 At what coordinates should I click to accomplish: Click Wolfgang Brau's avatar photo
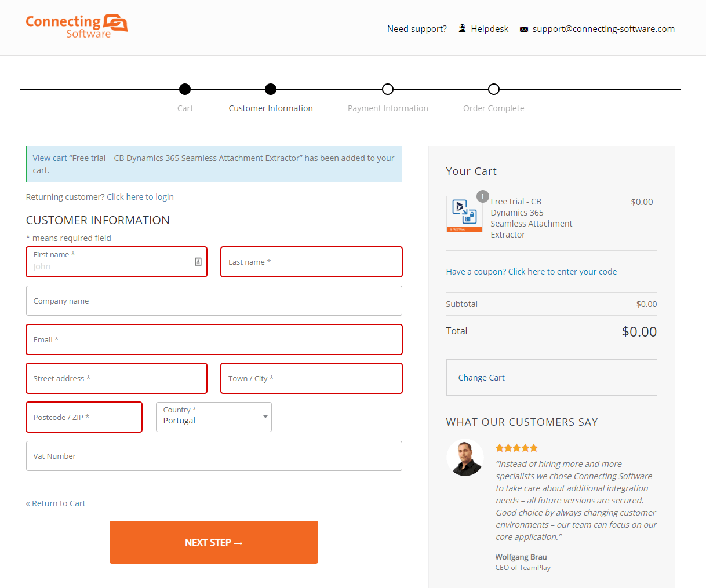(x=465, y=458)
